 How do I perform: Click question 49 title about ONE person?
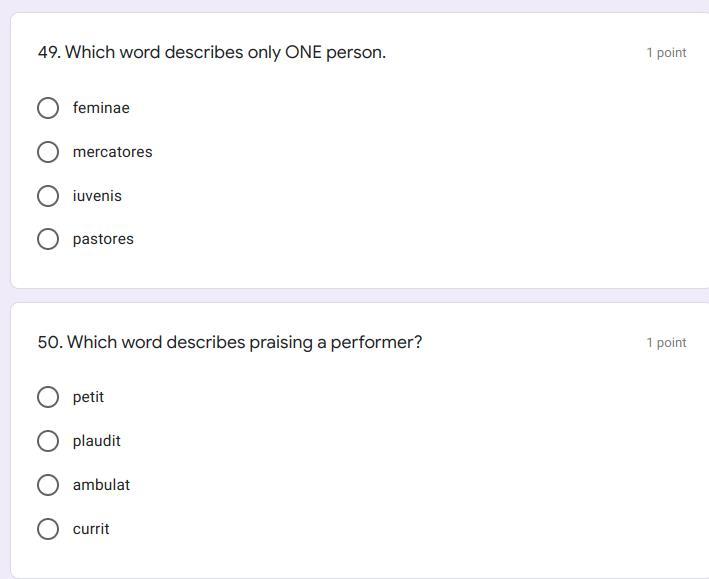pos(212,52)
